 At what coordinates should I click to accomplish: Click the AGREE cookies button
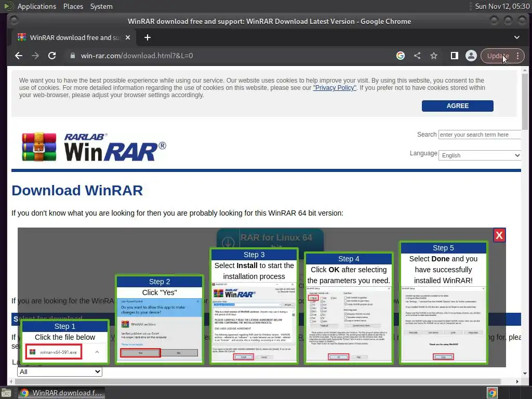(x=457, y=106)
